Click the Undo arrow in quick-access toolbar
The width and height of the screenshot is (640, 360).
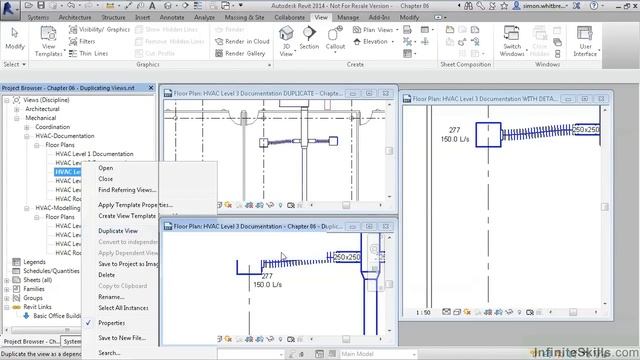click(x=71, y=5)
